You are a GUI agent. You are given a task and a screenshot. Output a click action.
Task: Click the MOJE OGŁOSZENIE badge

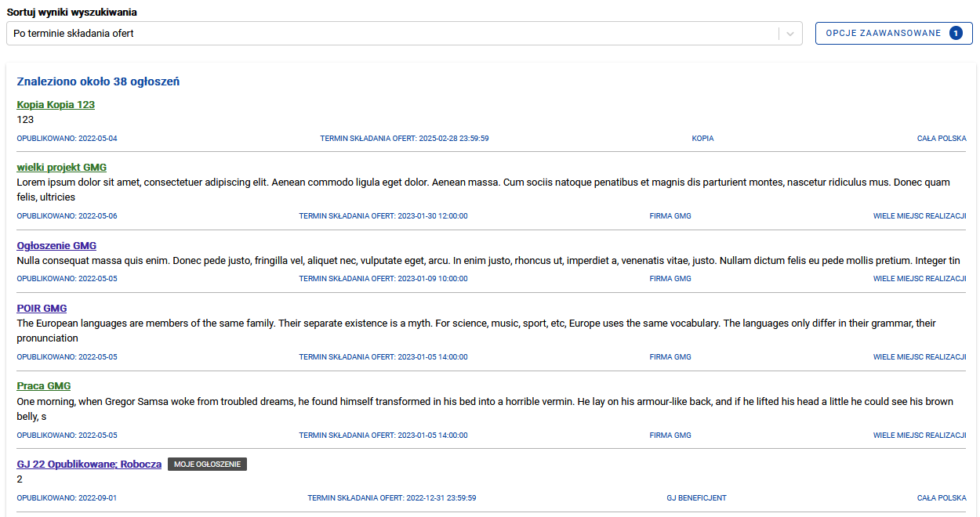[207, 465]
